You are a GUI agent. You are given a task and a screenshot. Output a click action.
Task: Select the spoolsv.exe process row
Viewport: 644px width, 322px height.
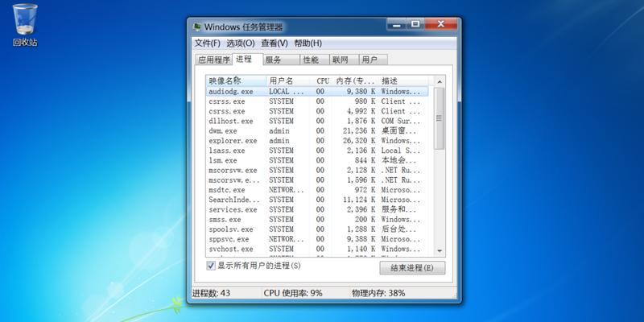(x=317, y=229)
